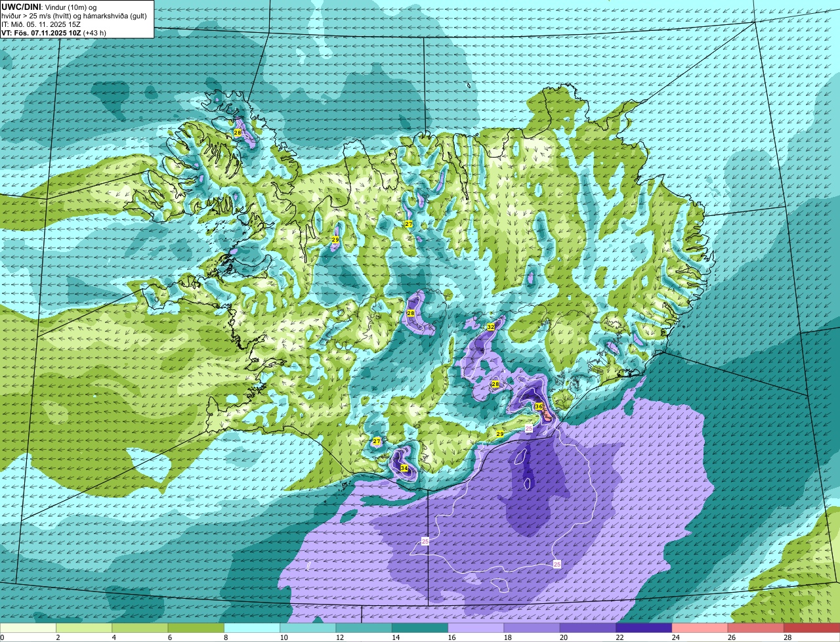Screen dimensions: 840x642
Task: Click the legend scale number '10'
Action: [283, 637]
